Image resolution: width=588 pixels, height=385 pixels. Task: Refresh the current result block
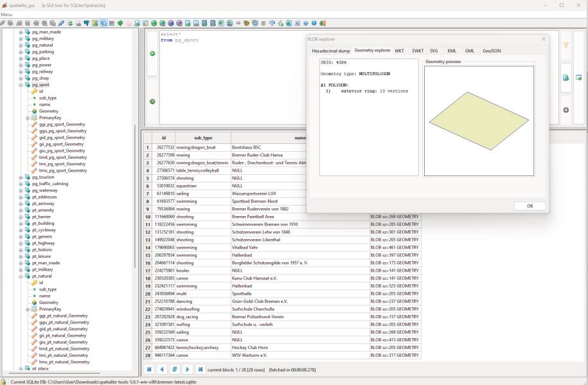point(175,370)
